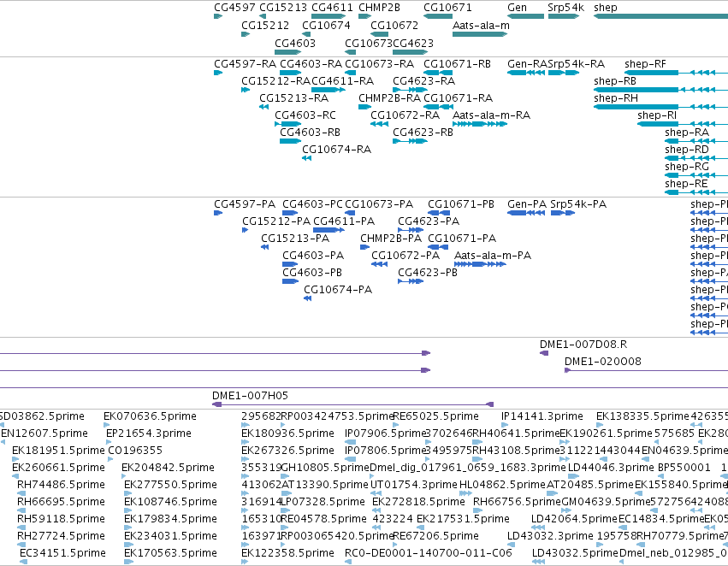Select EST IP14141.3prime
728x566 pixels.
(504, 426)
